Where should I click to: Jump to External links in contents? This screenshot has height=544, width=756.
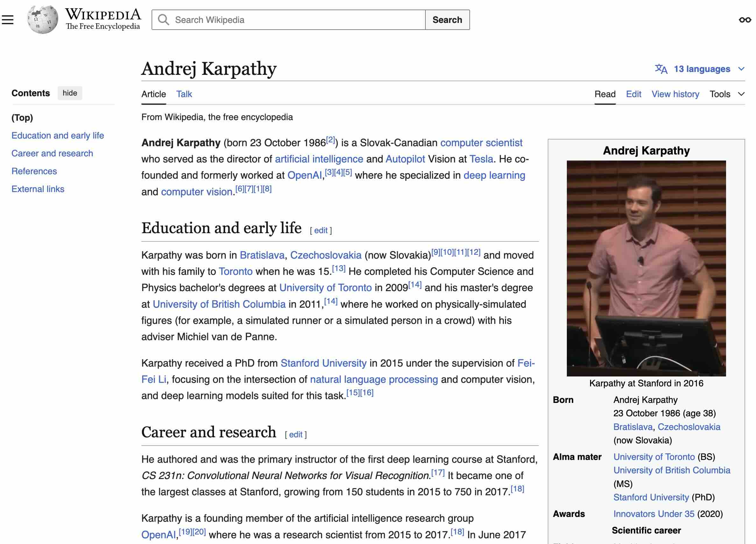[38, 189]
